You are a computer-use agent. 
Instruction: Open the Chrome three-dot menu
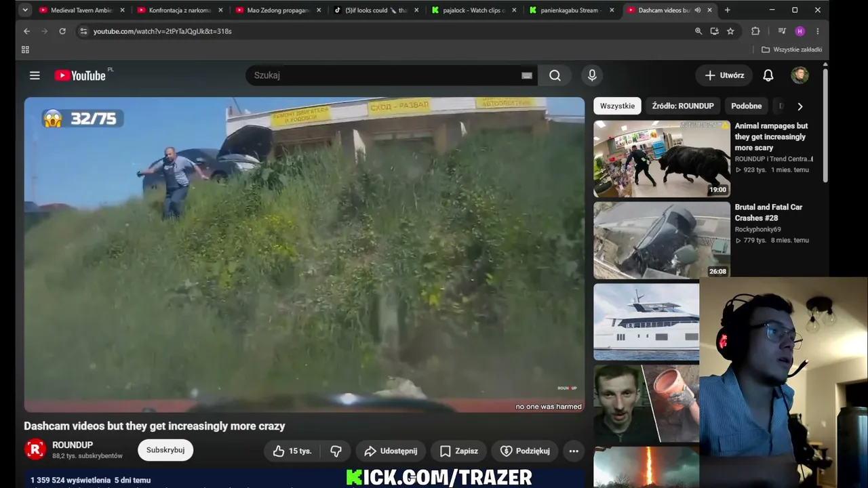(x=818, y=31)
